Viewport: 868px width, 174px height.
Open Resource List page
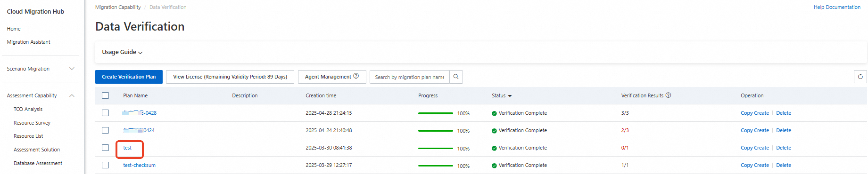(28, 136)
